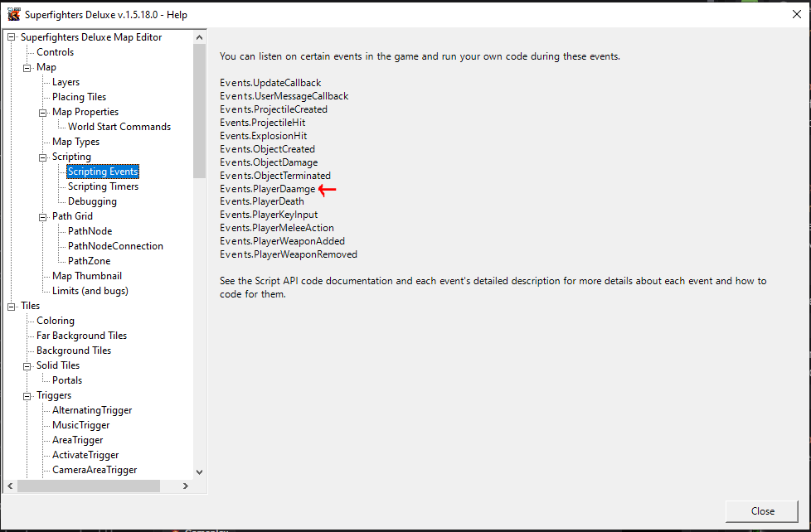Collapse the Tiles tree node

point(12,306)
